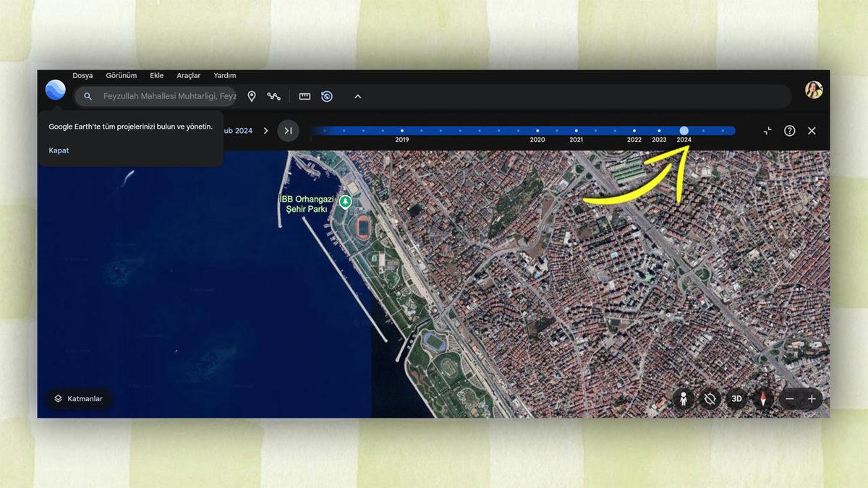Screen dimensions: 868x488
Task: Open the Görünüm menu
Action: tap(121, 75)
